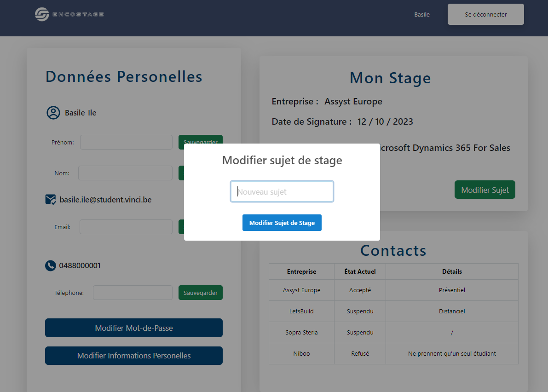Click the Refusé status cell
The width and height of the screenshot is (548, 392).
[x=360, y=353]
